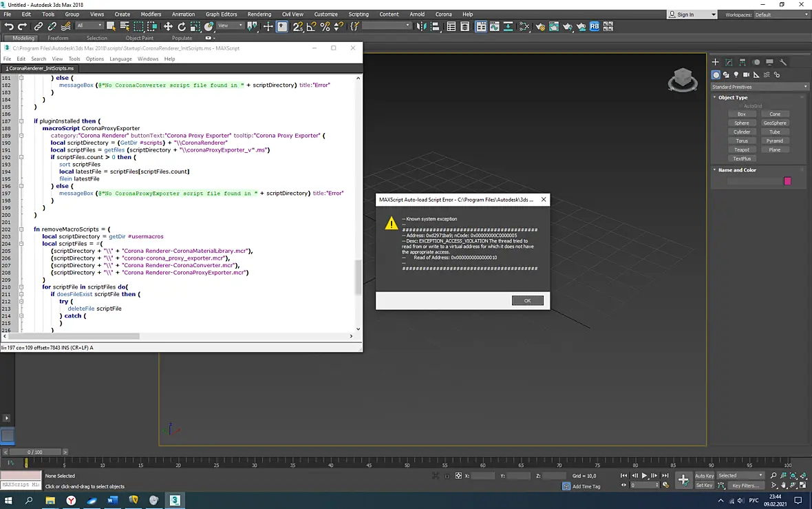Click the Sphere object type button
The width and height of the screenshot is (812, 509).
742,123
